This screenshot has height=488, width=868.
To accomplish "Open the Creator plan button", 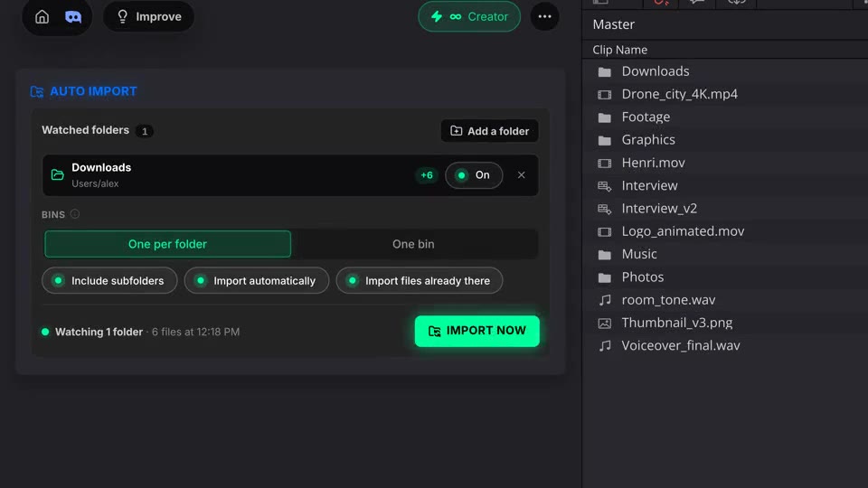I will pos(469,16).
